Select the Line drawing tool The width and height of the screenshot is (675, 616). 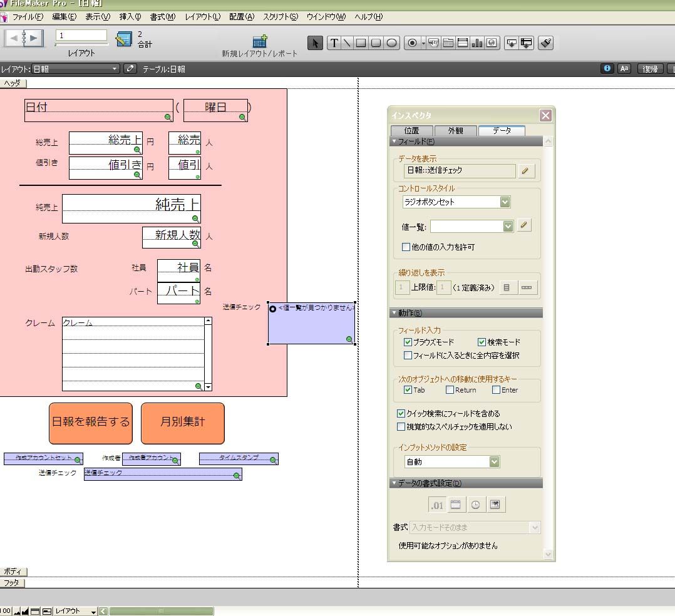[347, 43]
